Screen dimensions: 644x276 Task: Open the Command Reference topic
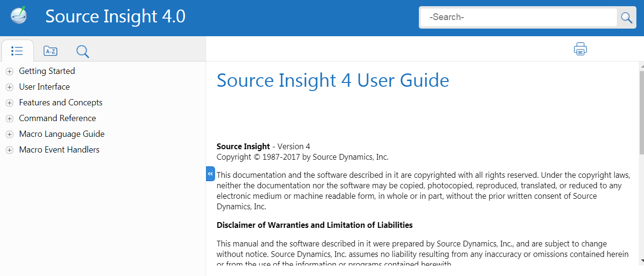coord(57,118)
